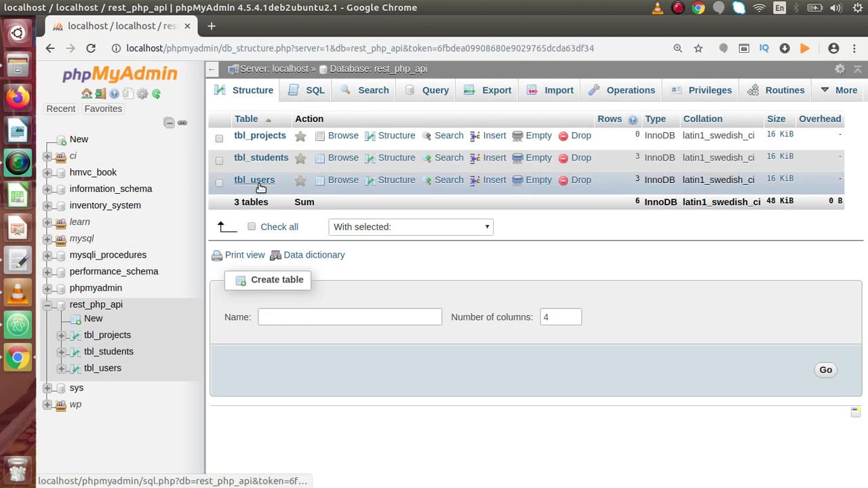Tick the tbl_students row checkbox
The height and width of the screenshot is (488, 868).
219,161
